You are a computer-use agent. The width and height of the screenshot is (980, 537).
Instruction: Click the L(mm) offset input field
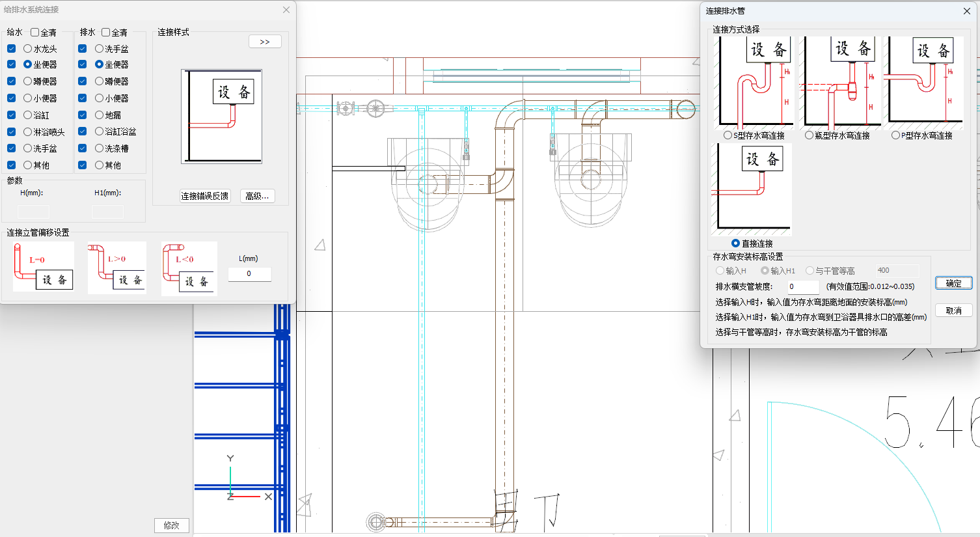pyautogui.click(x=249, y=274)
